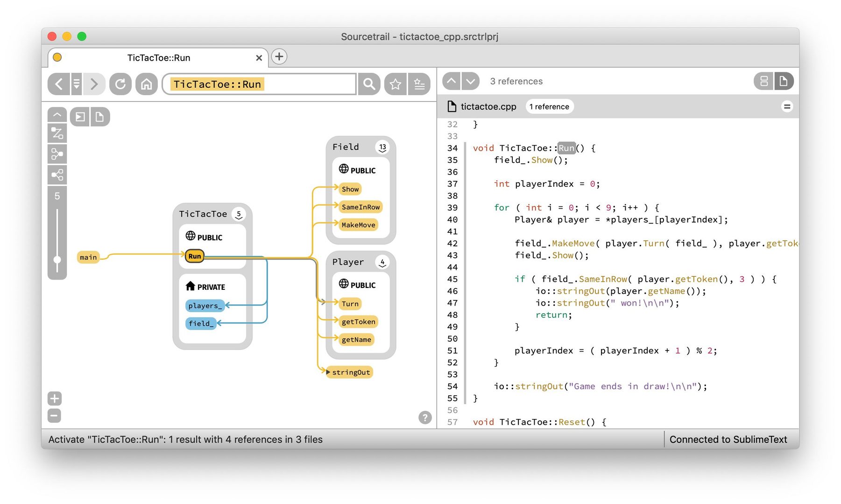Image resolution: width=841 pixels, height=504 pixels.
Task: Click the Field class title
Action: [346, 147]
